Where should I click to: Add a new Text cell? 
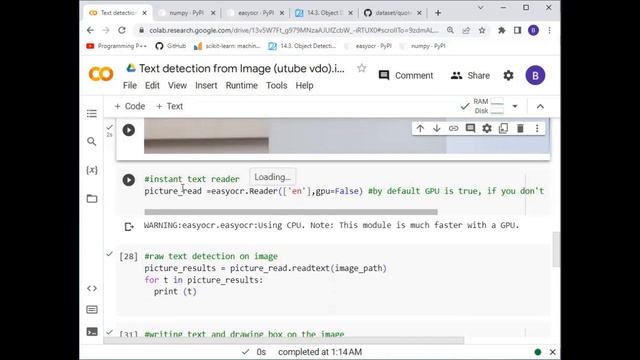click(x=169, y=106)
